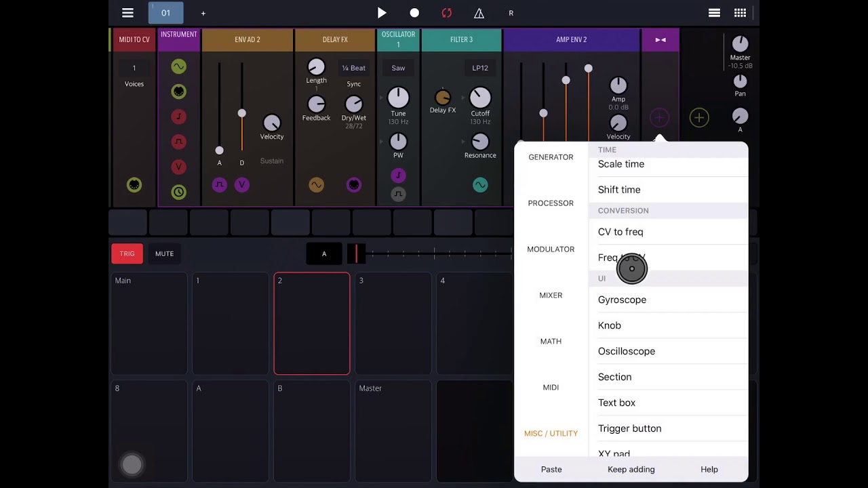Click the Env AD 2 Velocity knob
Image resolution: width=868 pixels, height=488 pixels.
coord(272,123)
